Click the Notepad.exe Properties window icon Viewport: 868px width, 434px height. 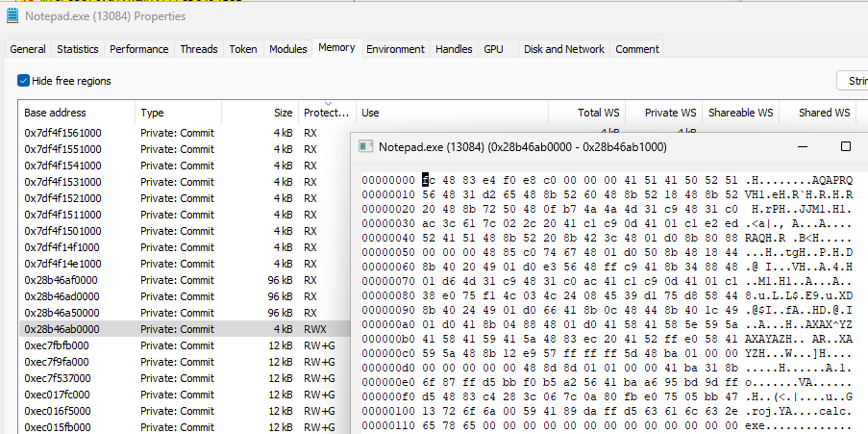(x=12, y=16)
